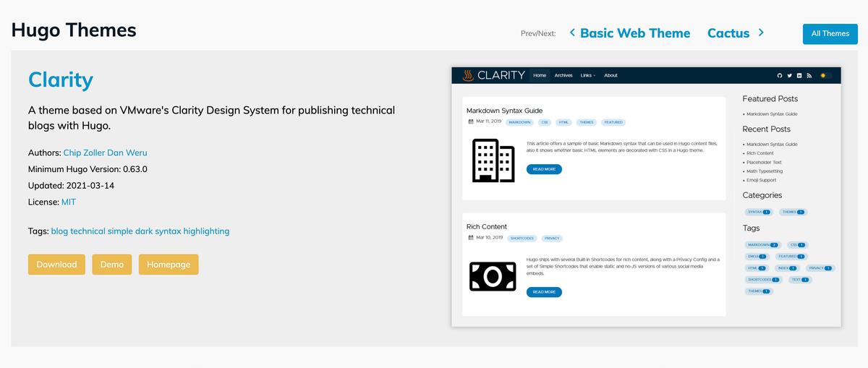Toggle the dark mode switch in navbar
The width and height of the screenshot is (868, 368).
click(x=825, y=75)
